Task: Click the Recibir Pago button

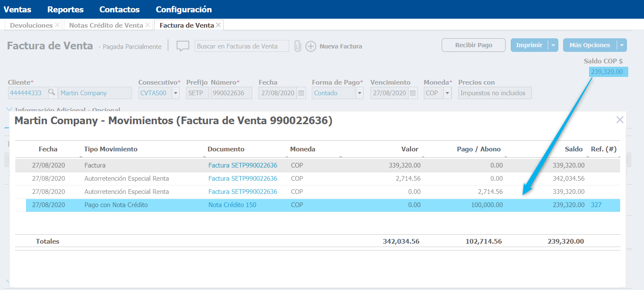Action: tap(473, 45)
